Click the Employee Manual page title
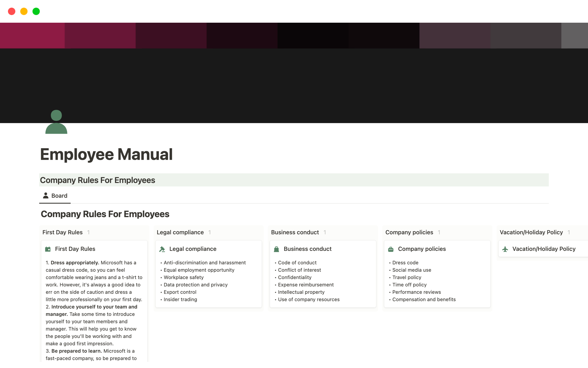The width and height of the screenshot is (588, 368). point(106,154)
